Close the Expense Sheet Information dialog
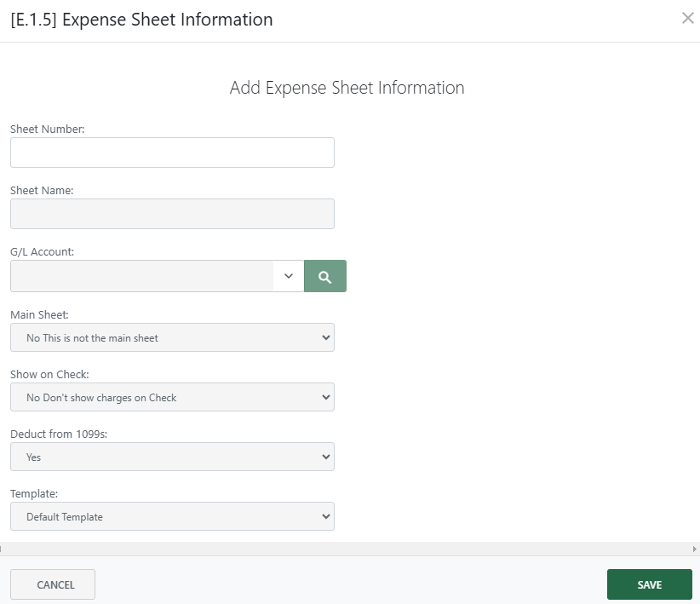Screen dimensions: 700x604 [x=688, y=17]
